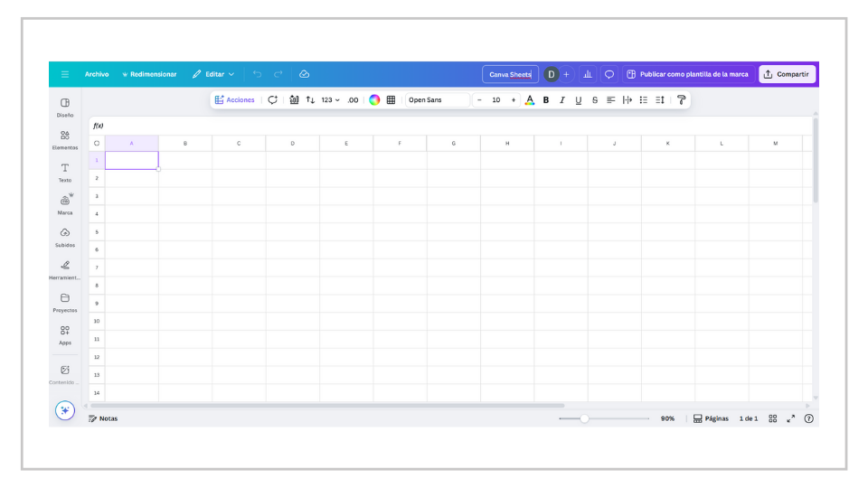Expand the Editar mode dropdown
Viewport: 868px width, 488px height.
click(213, 74)
